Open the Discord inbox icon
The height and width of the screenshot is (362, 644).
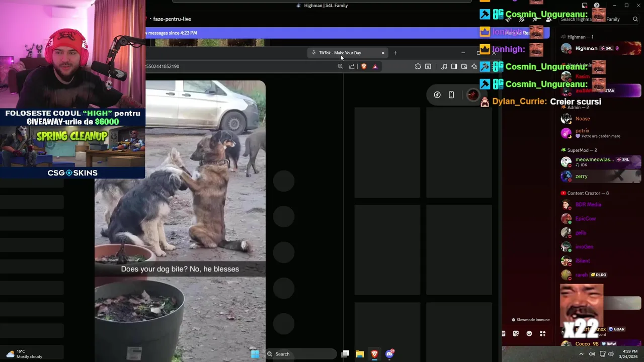[585, 6]
